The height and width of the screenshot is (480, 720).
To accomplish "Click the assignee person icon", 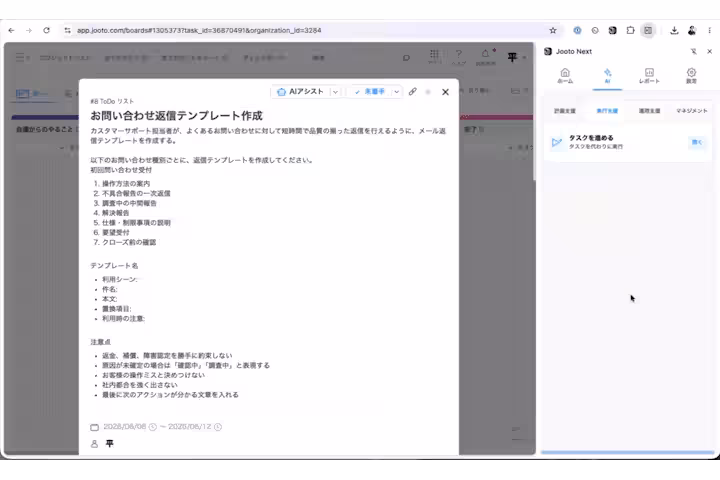I will [x=94, y=444].
